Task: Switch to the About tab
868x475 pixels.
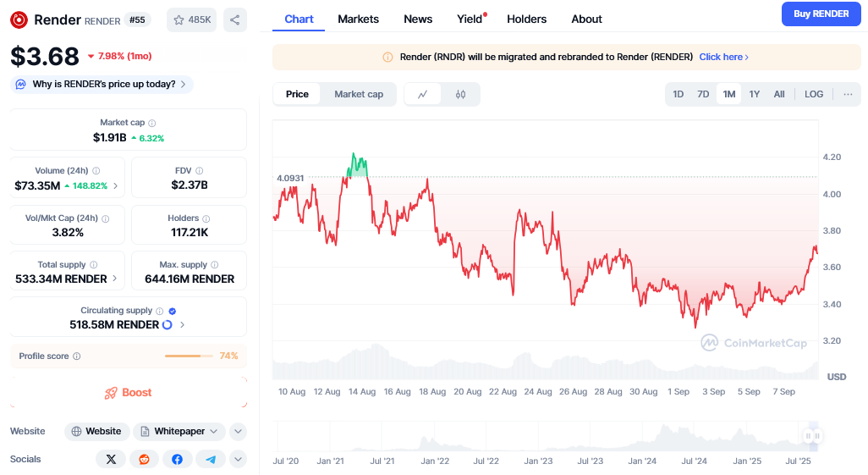Action: pyautogui.click(x=586, y=19)
